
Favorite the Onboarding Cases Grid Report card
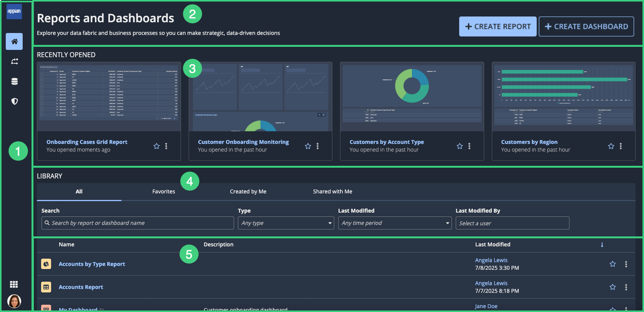click(x=156, y=146)
